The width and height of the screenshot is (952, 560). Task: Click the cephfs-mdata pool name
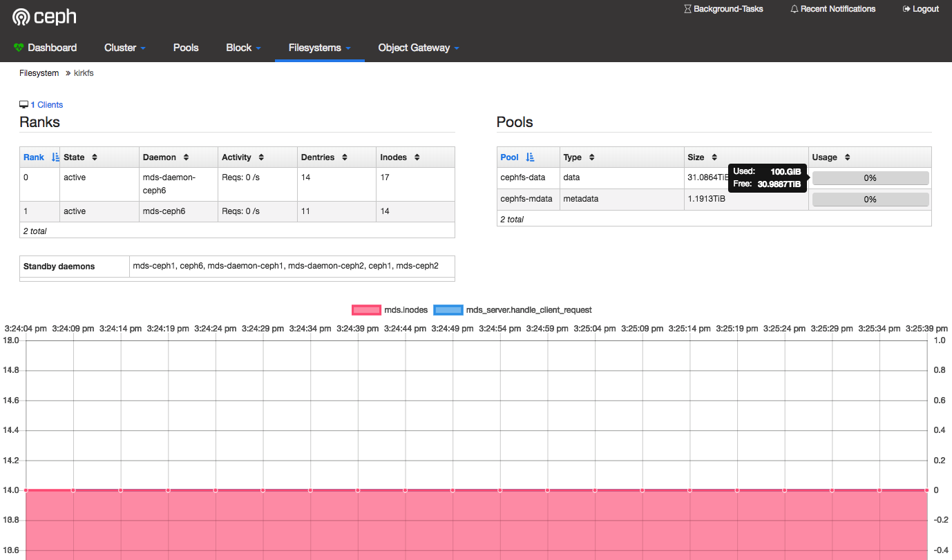526,199
